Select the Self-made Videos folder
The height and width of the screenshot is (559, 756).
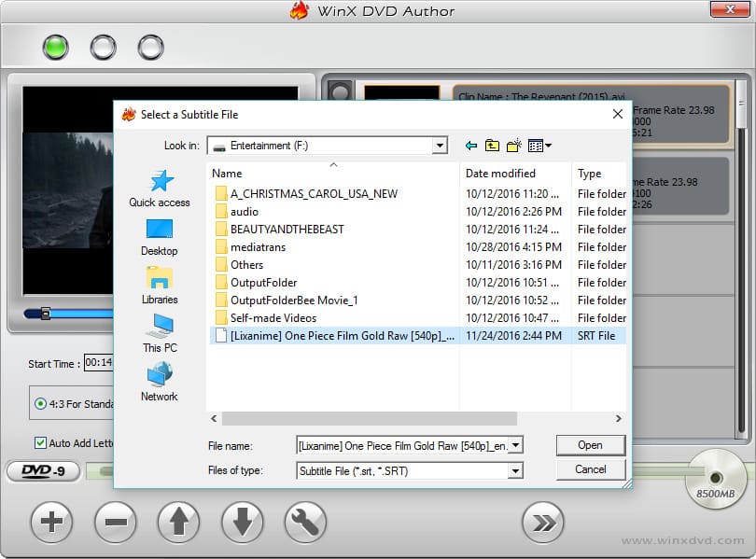(x=273, y=318)
